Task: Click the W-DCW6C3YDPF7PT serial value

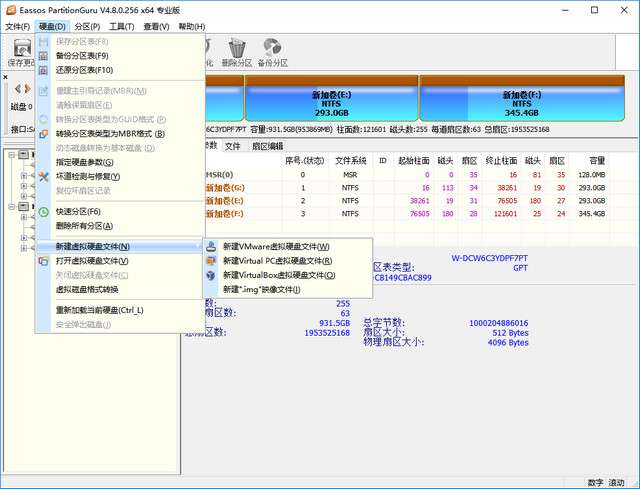Action: 489,258
